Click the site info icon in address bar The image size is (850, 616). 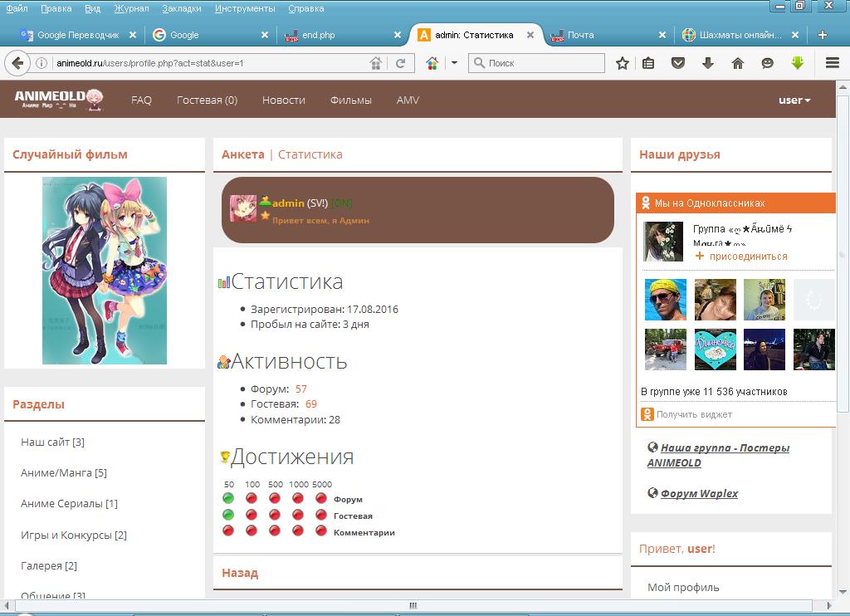42,63
